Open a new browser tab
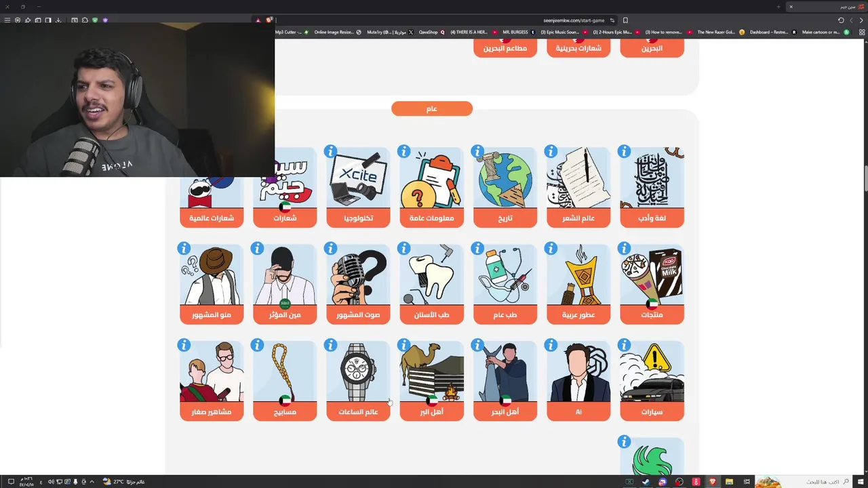The height and width of the screenshot is (488, 868). 778,7
